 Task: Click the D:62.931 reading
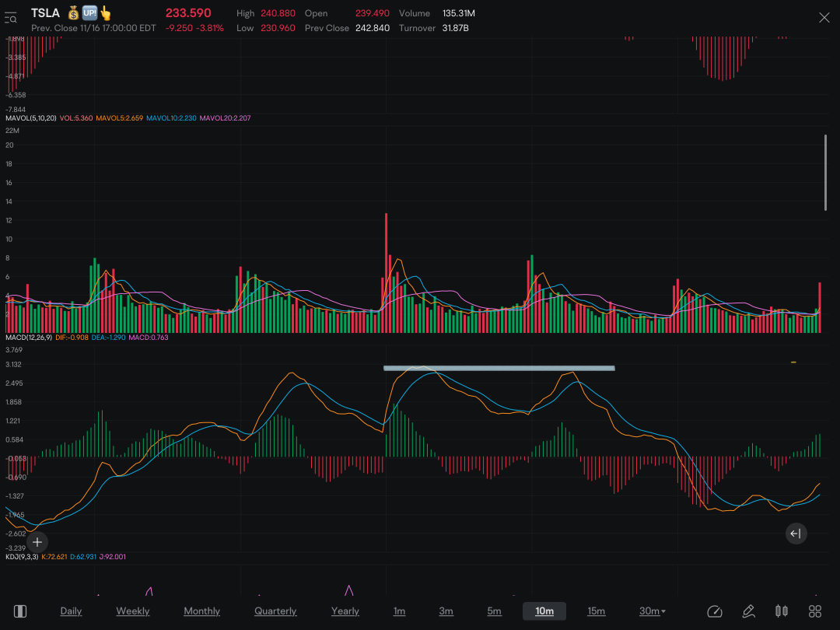[83, 557]
